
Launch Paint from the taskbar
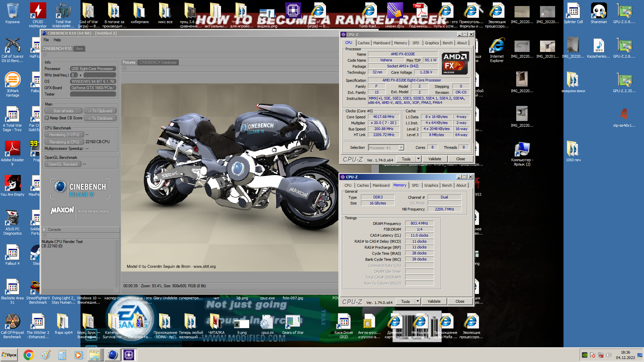[45, 355]
